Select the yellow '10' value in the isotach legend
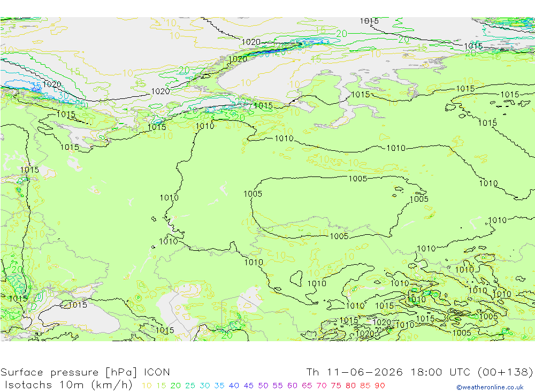The width and height of the screenshot is (535, 392). 147,386
